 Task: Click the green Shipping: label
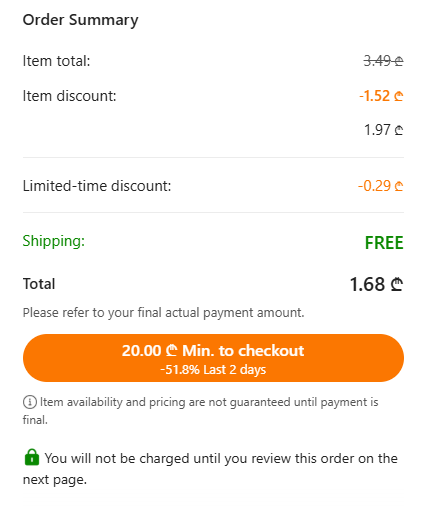pyautogui.click(x=54, y=241)
